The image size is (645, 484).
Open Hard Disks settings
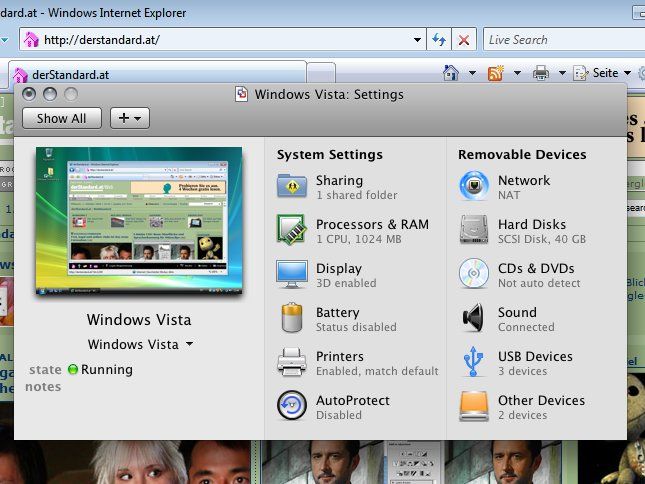point(473,231)
